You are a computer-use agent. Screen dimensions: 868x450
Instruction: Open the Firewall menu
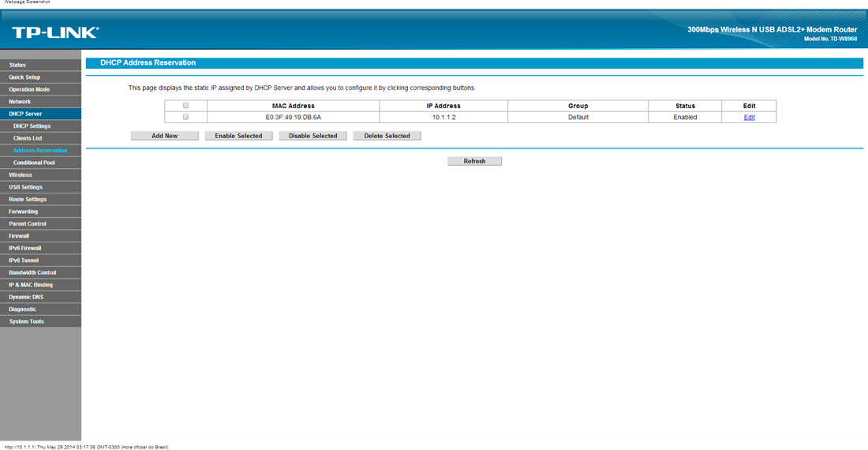(x=40, y=235)
